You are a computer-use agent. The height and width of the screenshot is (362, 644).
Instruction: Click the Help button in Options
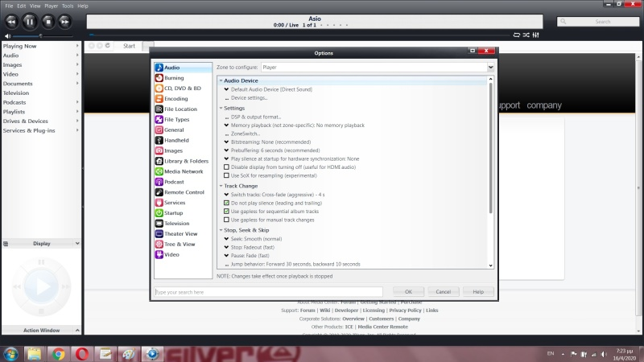478,292
